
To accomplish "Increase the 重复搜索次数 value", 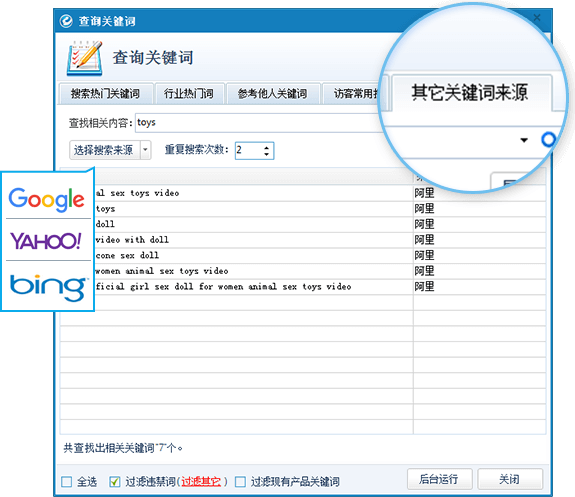I will click(x=267, y=147).
